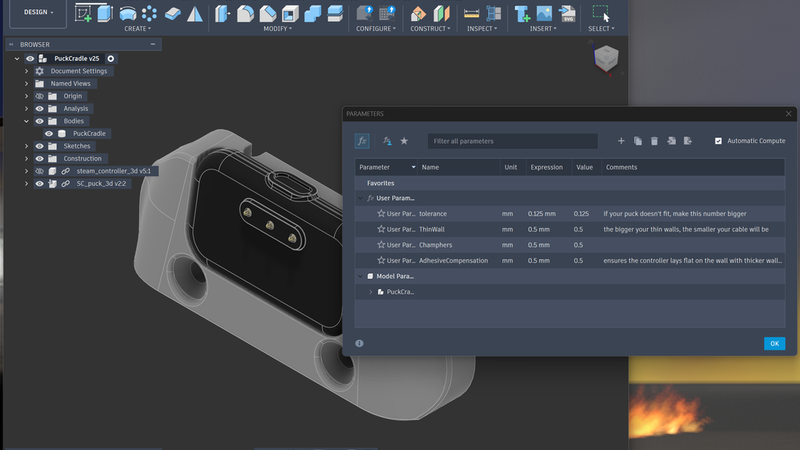800x450 pixels.
Task: Open the Parameter column dropdown
Action: [413, 167]
